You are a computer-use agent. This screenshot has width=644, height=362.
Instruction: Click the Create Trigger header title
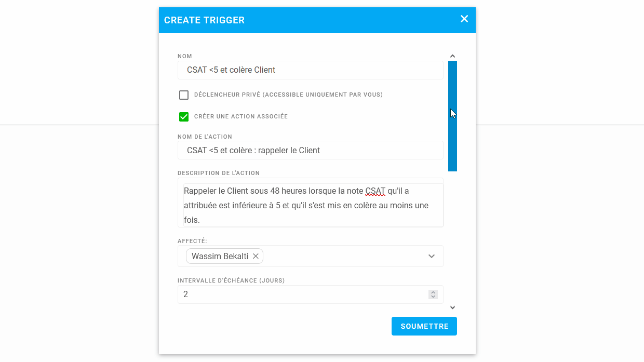tap(204, 20)
